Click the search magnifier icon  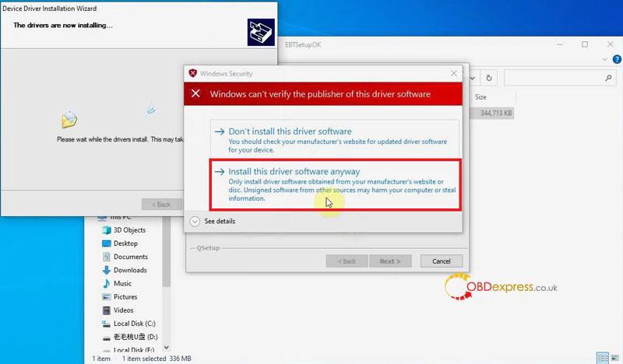(x=608, y=78)
